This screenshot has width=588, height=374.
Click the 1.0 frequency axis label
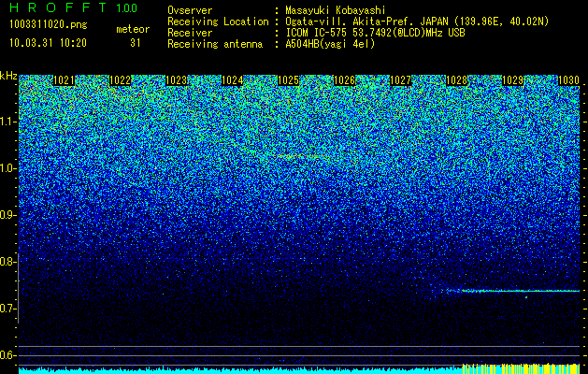pos(7,169)
